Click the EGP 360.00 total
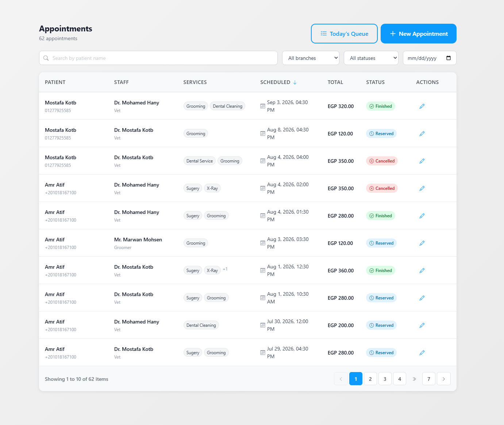504x425 pixels. pyautogui.click(x=341, y=271)
